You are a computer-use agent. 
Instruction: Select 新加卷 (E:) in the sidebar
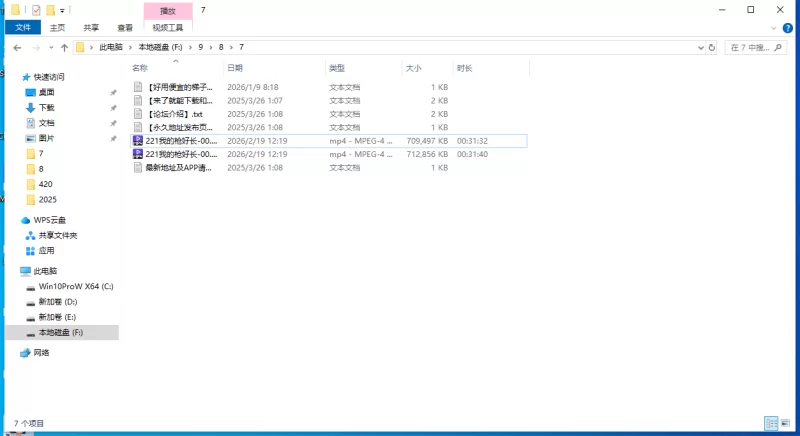[x=57, y=317]
